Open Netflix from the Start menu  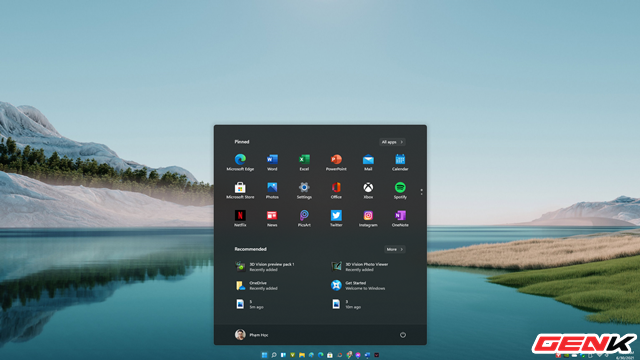point(240,218)
